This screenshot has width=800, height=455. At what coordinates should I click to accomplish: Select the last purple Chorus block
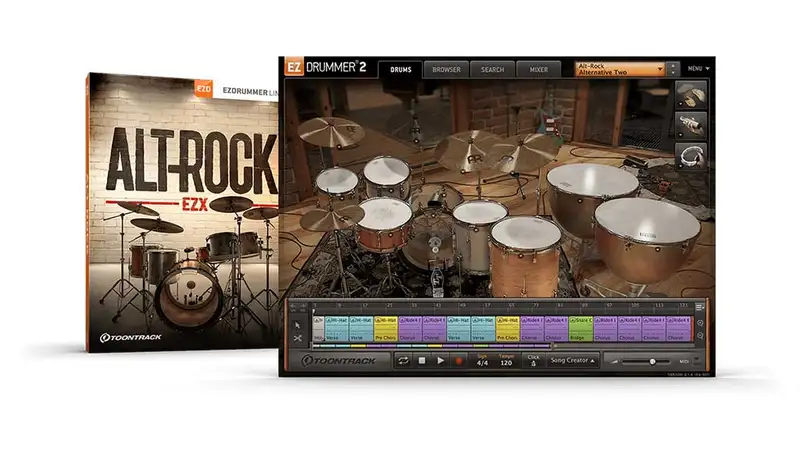pos(679,328)
